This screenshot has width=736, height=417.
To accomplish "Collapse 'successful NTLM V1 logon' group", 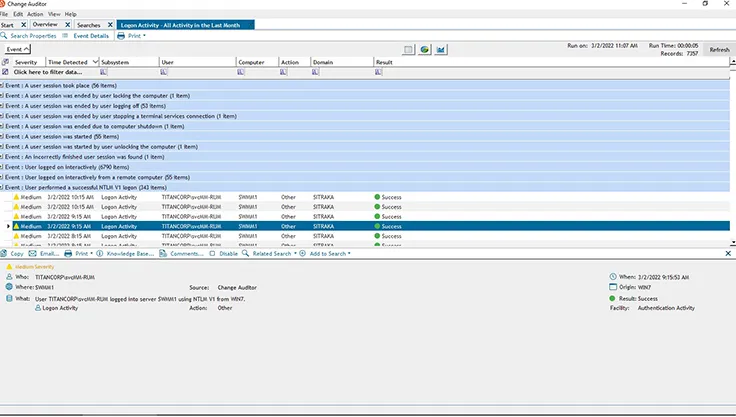I will coord(2,187).
